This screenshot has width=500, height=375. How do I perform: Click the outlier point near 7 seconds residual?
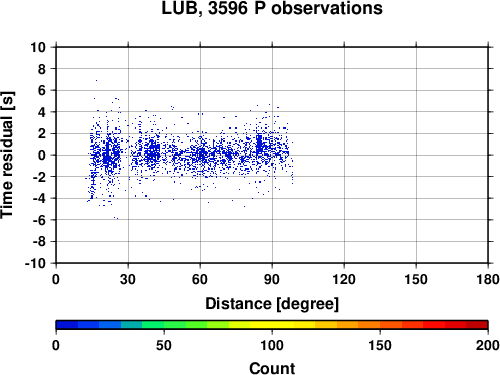97,80
